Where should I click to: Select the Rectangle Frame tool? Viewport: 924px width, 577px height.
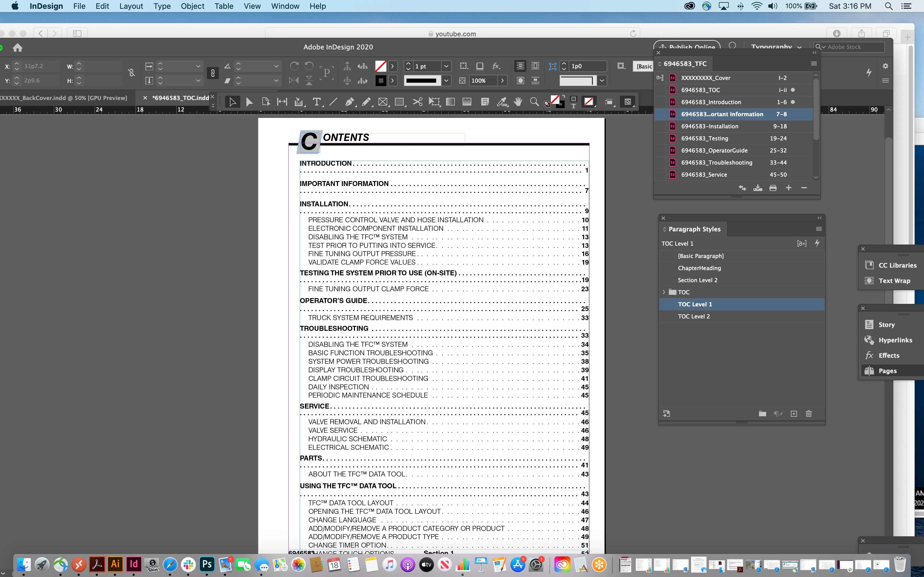(x=383, y=102)
